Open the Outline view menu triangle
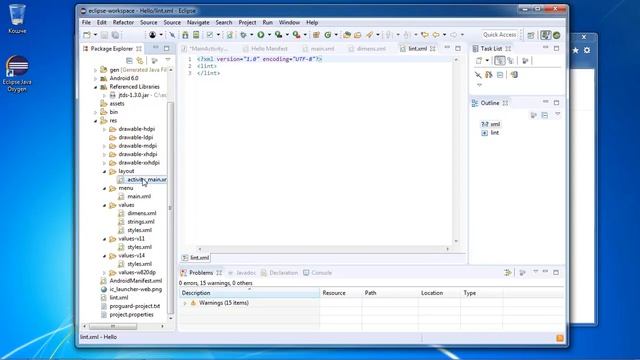Screen dimensions: 640x360 click(x=558, y=115)
